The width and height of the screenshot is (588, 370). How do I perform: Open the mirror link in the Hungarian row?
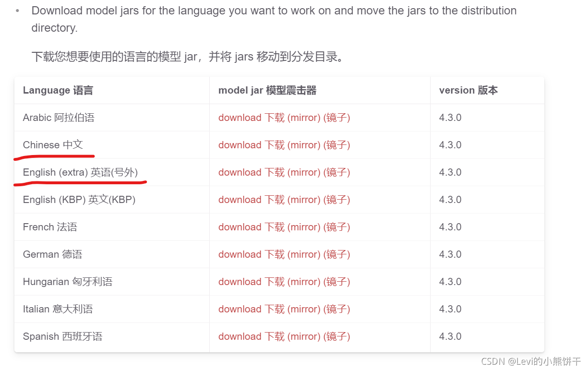tap(319, 282)
